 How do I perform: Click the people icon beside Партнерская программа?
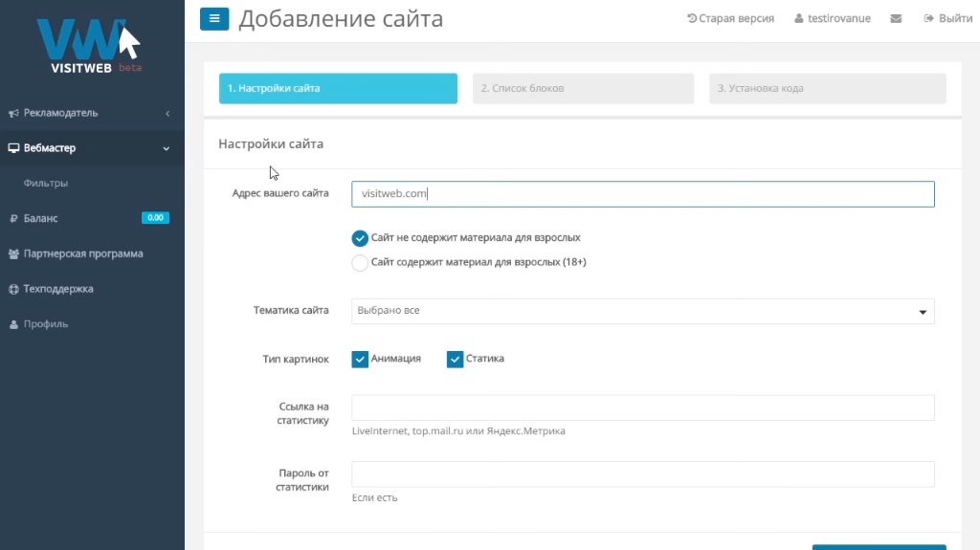click(13, 253)
